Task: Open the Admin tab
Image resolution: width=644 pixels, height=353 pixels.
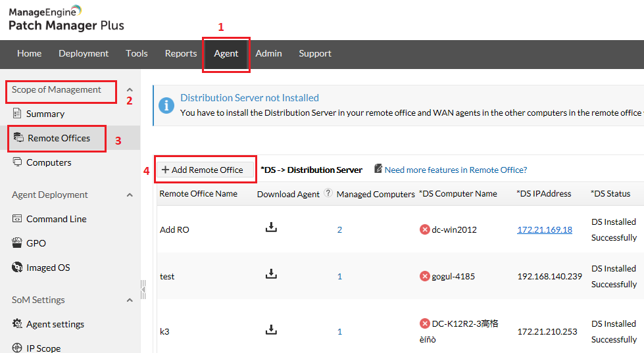Action: pos(268,53)
